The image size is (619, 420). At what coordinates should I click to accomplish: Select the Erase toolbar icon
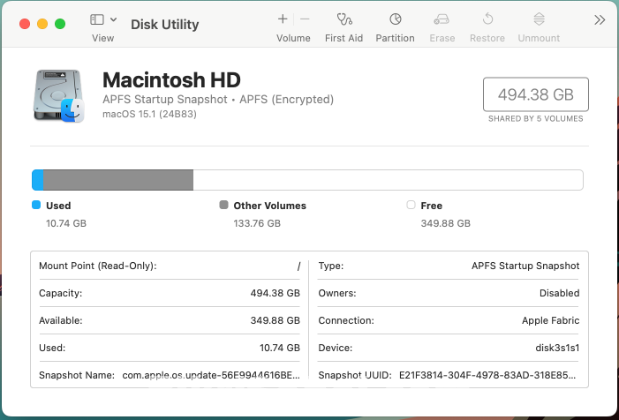442,19
